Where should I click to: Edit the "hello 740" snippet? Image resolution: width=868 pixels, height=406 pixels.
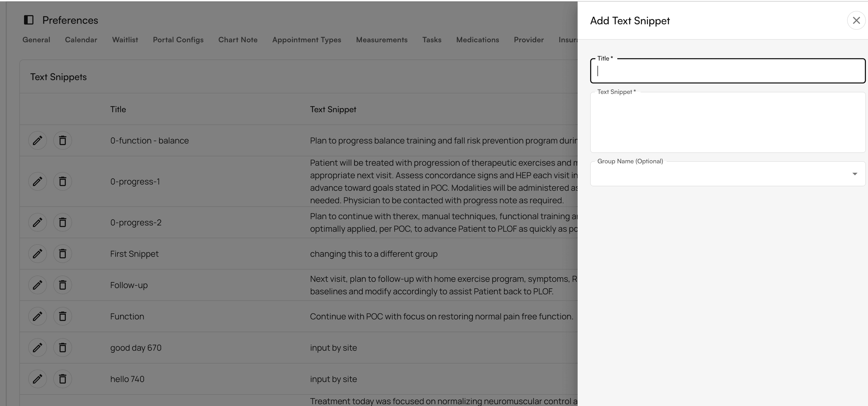(37, 379)
